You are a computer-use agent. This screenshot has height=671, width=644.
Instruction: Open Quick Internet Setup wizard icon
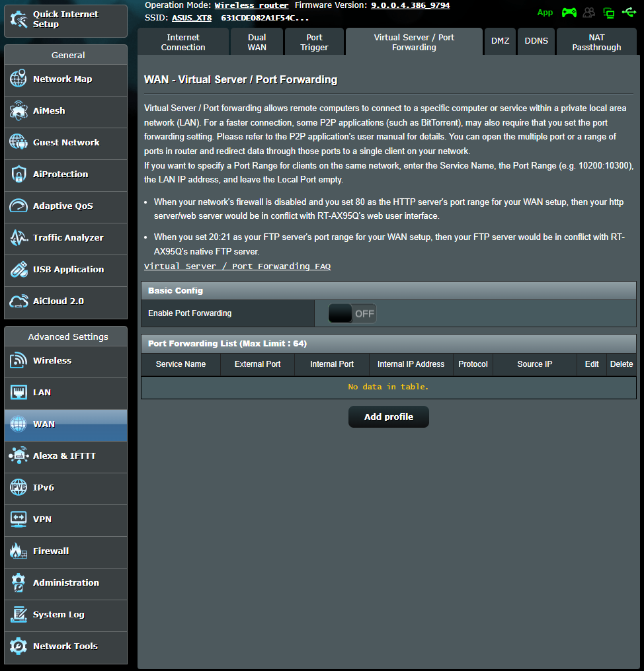pos(19,19)
